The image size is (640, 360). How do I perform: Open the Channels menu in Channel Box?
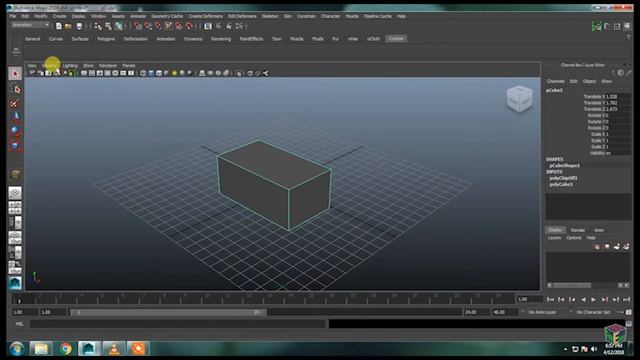click(x=556, y=81)
